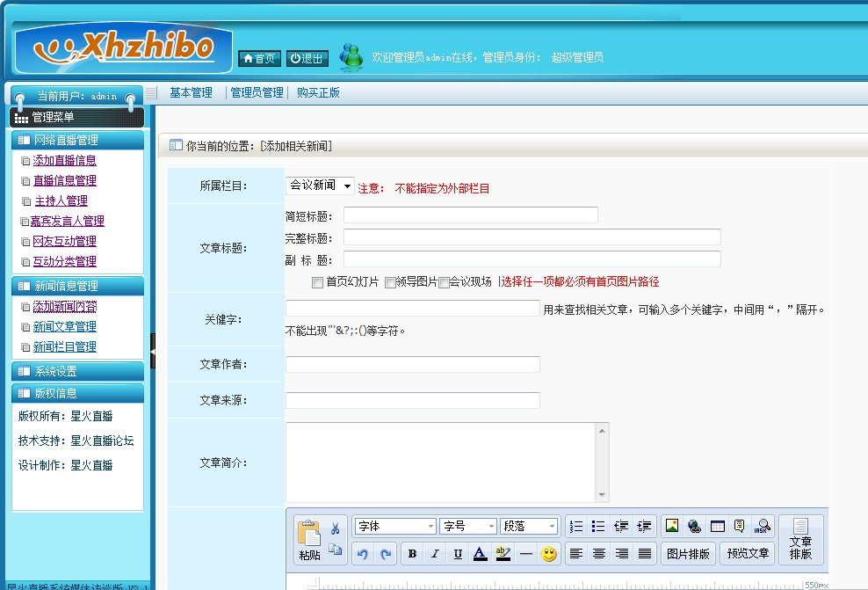The image size is (868, 590).
Task: Open 新闻栏目管理 link
Action: click(64, 346)
